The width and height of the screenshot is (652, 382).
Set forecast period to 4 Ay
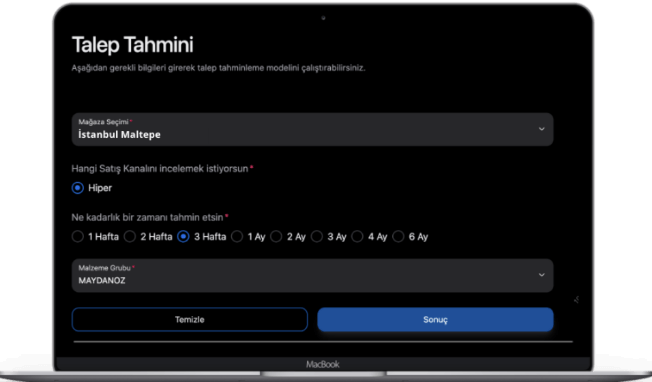click(357, 237)
